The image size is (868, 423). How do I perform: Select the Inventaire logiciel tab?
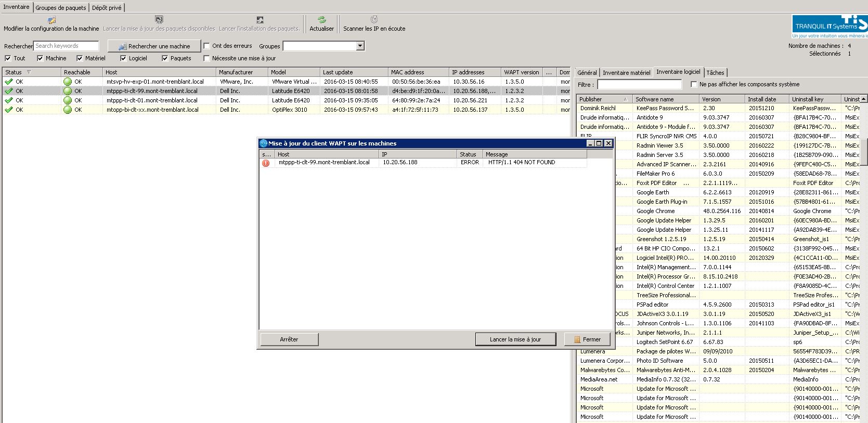[678, 72]
